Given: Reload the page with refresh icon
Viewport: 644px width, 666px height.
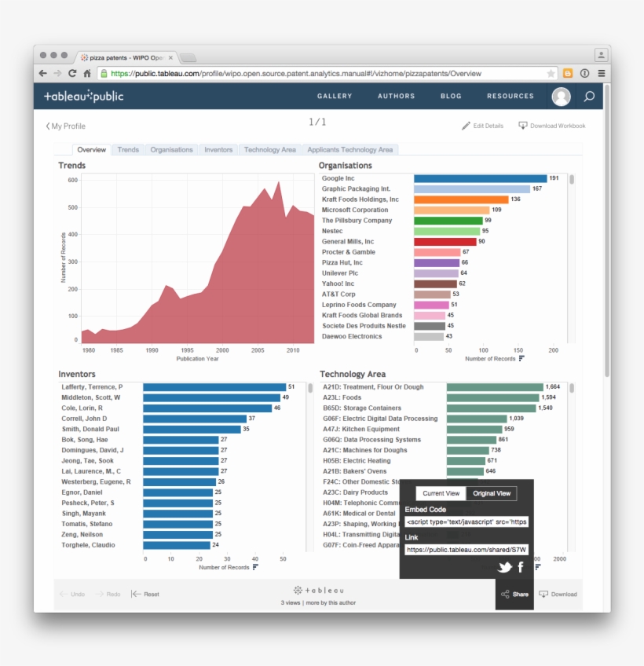Looking at the screenshot, I should (x=72, y=74).
